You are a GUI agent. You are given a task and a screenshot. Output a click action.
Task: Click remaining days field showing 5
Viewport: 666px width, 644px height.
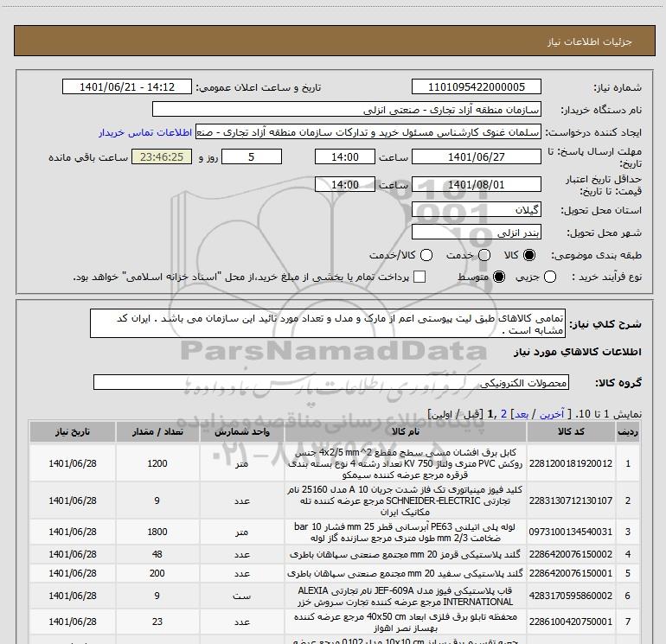252,156
